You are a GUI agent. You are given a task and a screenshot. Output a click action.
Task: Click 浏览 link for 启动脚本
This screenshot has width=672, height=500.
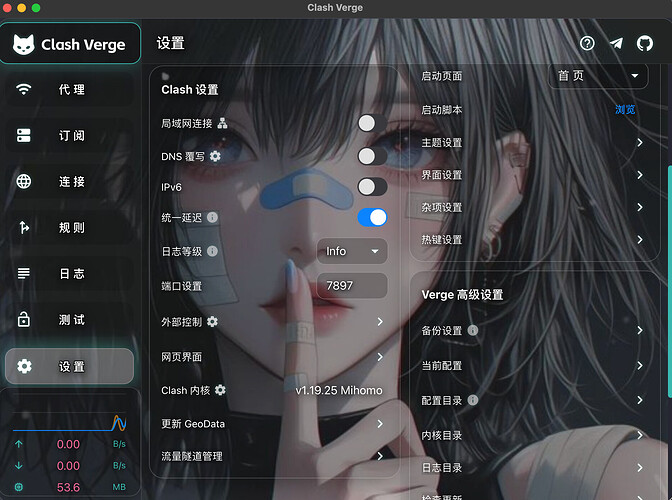pos(625,110)
